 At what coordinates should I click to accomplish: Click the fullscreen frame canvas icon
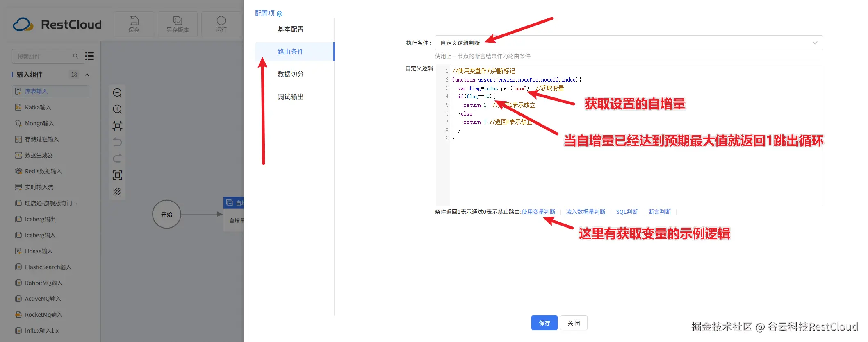point(117,175)
